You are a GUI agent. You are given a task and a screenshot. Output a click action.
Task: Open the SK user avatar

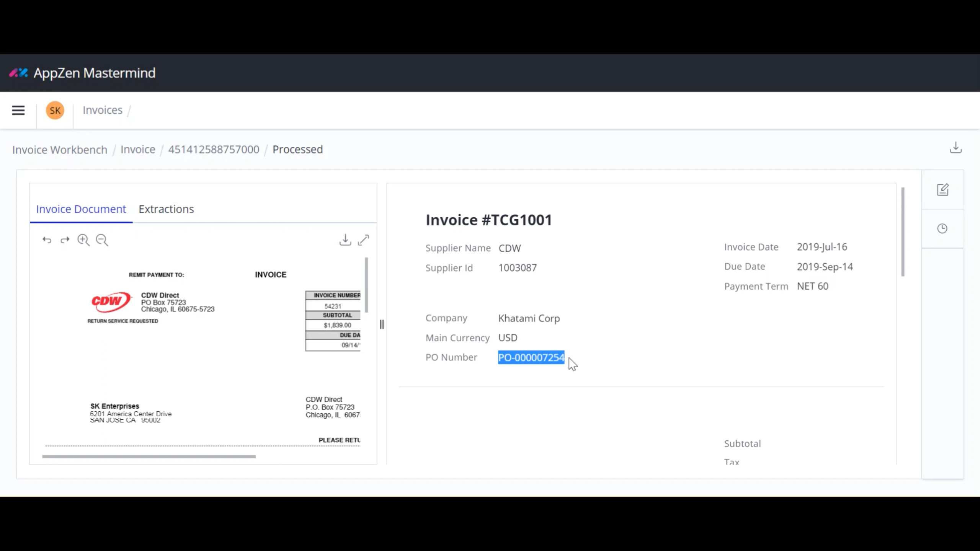[x=55, y=110]
